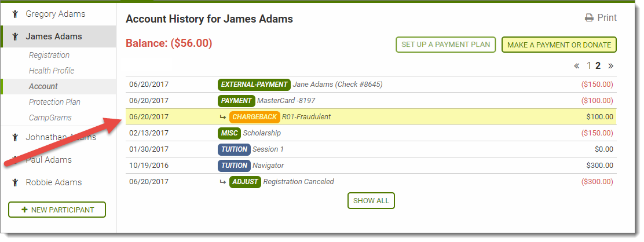Select the Protection Plan menu item
The image size is (644, 242).
pyautogui.click(x=54, y=102)
